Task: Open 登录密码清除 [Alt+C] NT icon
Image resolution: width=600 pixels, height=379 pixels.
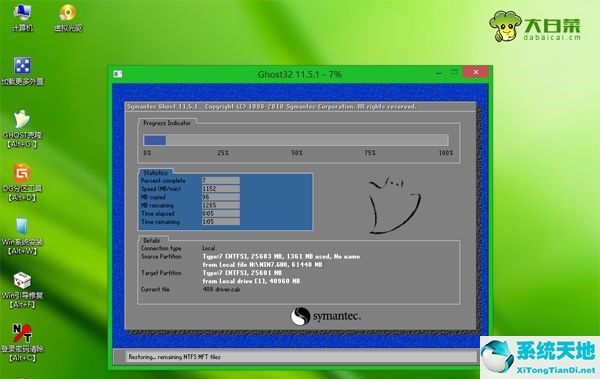Action: [x=22, y=343]
